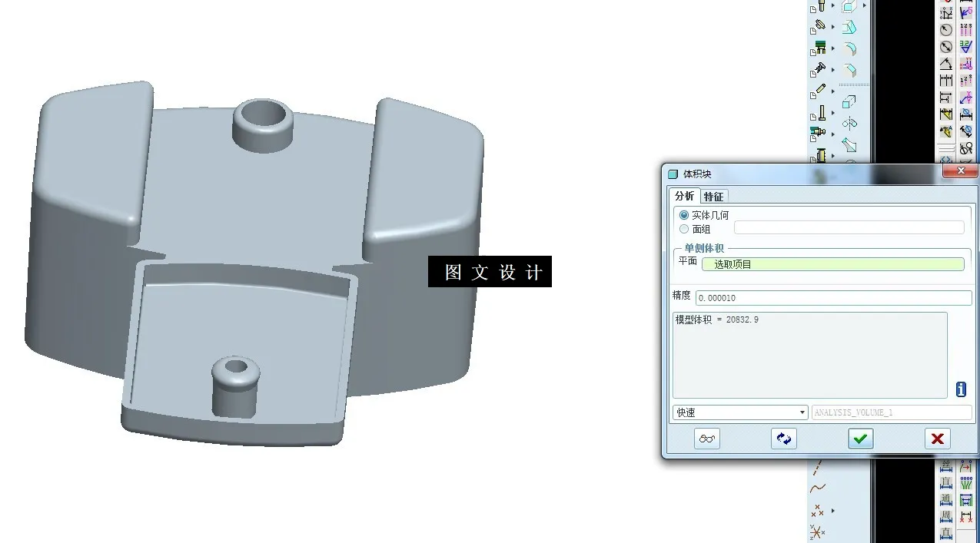This screenshot has height=543, width=980.
Task: Expand the flyout arrow beside the green cylinder icon
Action: tap(833, 134)
